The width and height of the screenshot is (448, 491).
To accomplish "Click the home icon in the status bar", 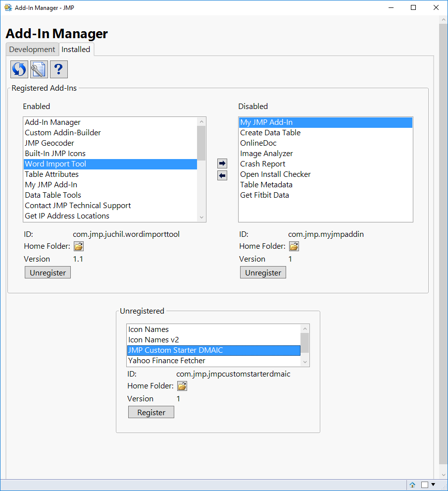I will pos(412,485).
